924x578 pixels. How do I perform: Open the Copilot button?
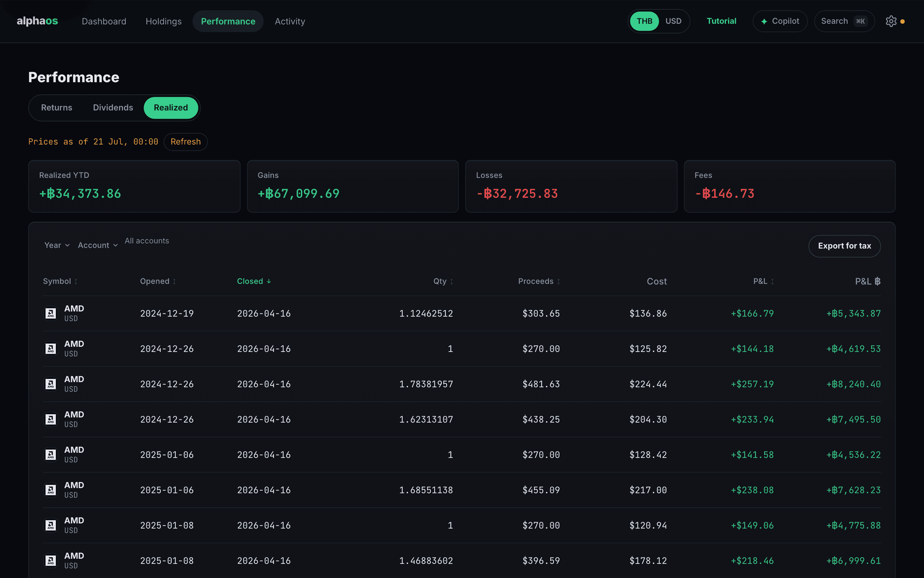pyautogui.click(x=780, y=22)
